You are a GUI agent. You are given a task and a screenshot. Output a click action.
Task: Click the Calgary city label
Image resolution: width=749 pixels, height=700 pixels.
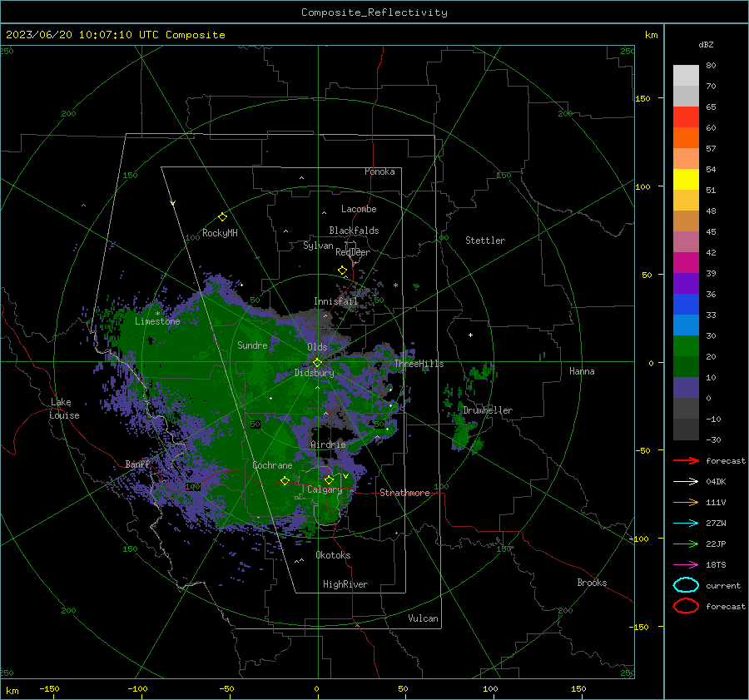[325, 489]
